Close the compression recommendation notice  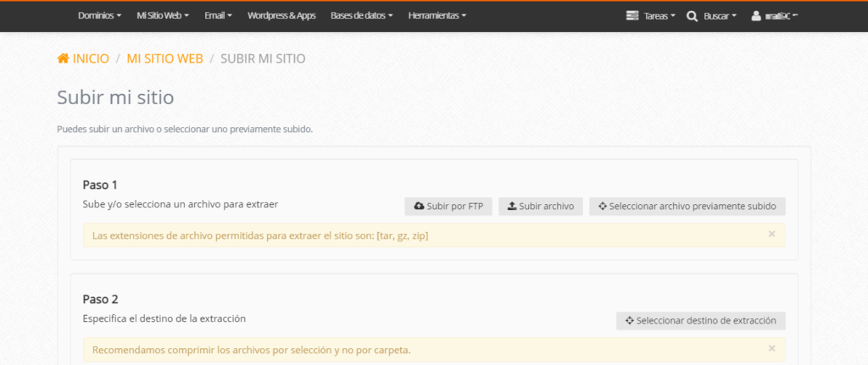771,348
